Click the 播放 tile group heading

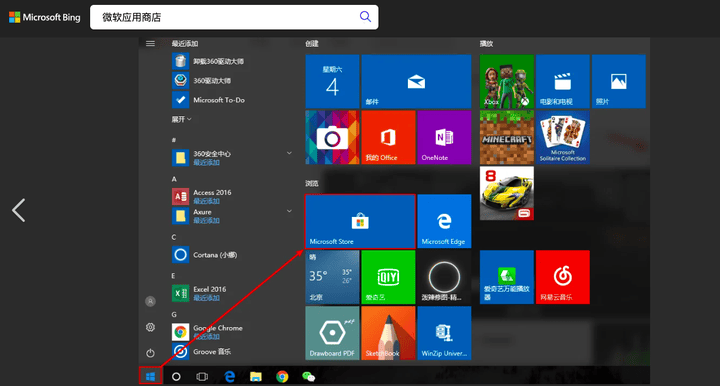(x=486, y=44)
